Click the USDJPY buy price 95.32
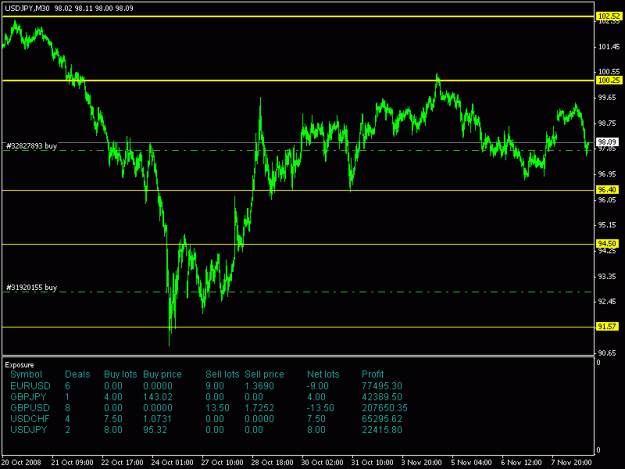The image size is (625, 469). click(155, 430)
